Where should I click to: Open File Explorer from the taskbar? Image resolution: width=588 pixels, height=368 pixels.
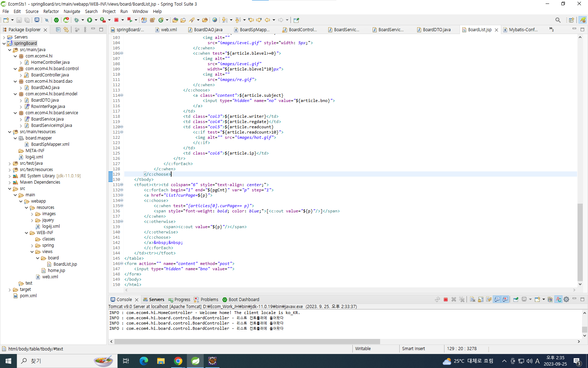pos(161,361)
